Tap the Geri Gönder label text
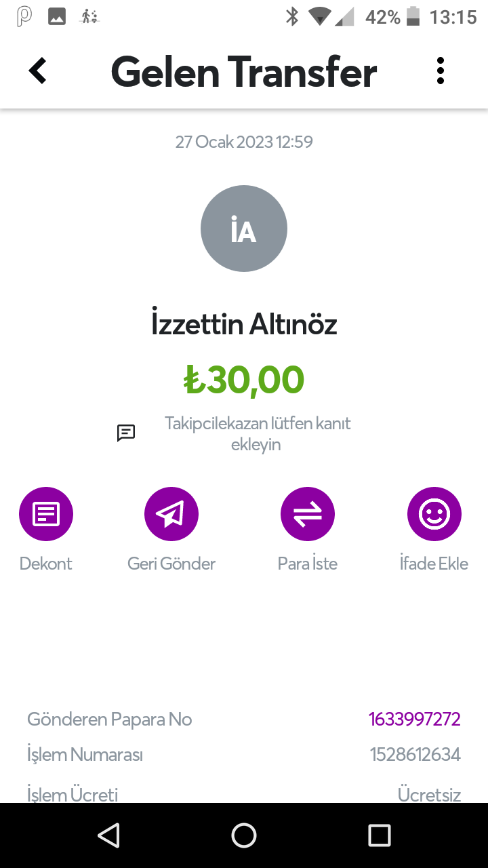This screenshot has height=868, width=488. [171, 564]
